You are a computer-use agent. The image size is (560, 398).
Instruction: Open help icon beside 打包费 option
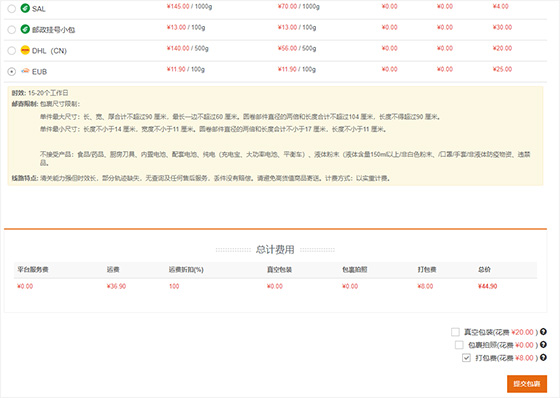543,357
